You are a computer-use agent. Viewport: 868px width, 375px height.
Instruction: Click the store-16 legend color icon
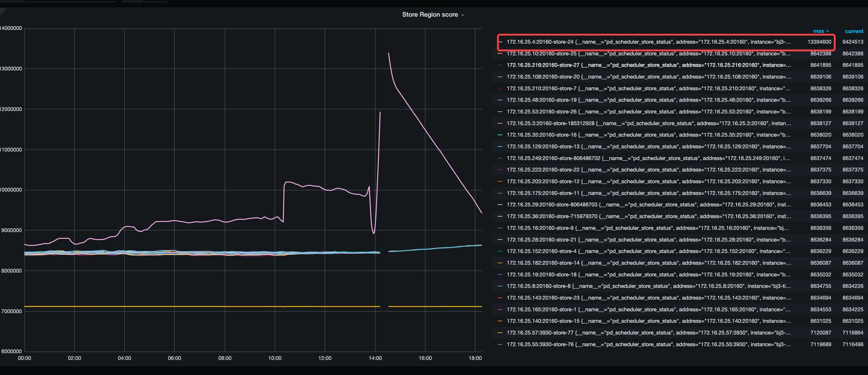point(500,135)
